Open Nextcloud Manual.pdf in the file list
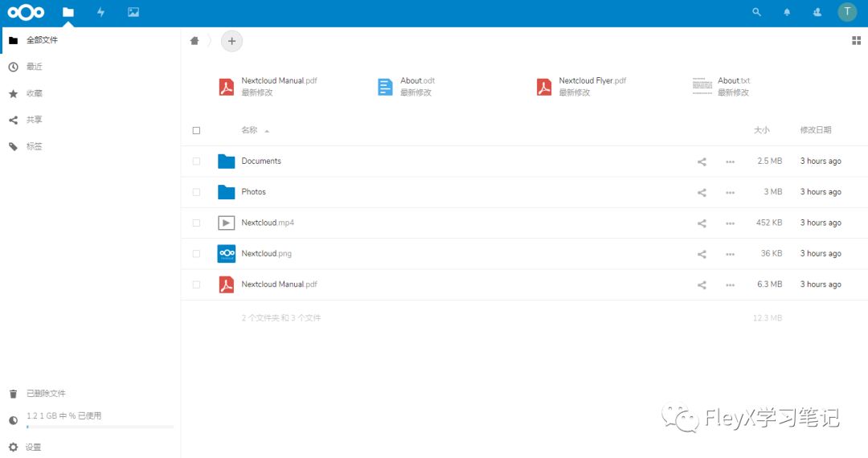 [279, 284]
